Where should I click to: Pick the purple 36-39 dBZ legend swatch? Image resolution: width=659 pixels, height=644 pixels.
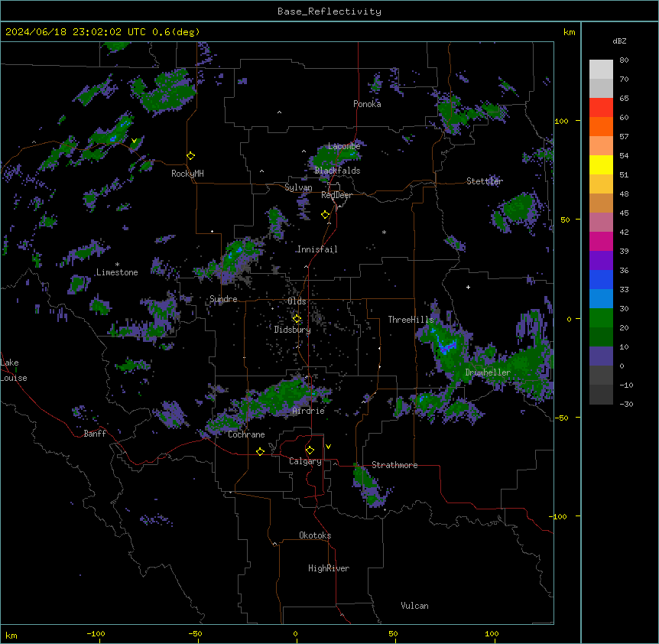pos(601,261)
